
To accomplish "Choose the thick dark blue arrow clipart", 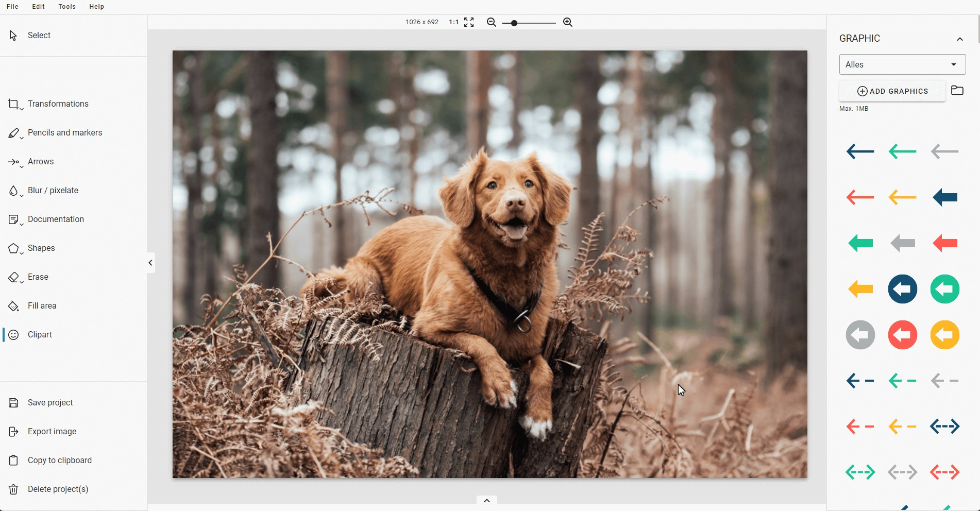I will pyautogui.click(x=944, y=197).
